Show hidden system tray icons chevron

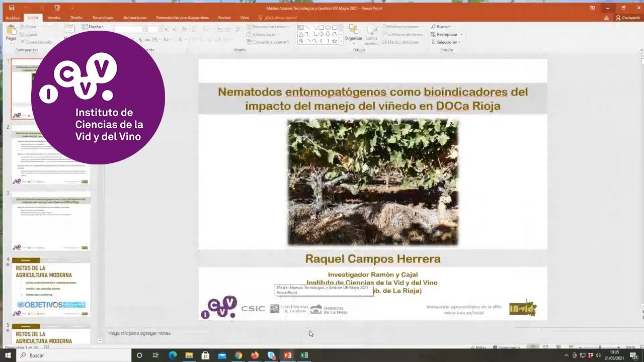pyautogui.click(x=567, y=355)
